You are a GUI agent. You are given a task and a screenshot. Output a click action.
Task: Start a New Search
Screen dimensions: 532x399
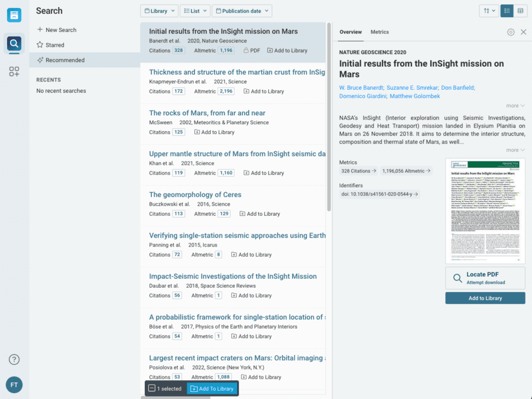pos(60,30)
